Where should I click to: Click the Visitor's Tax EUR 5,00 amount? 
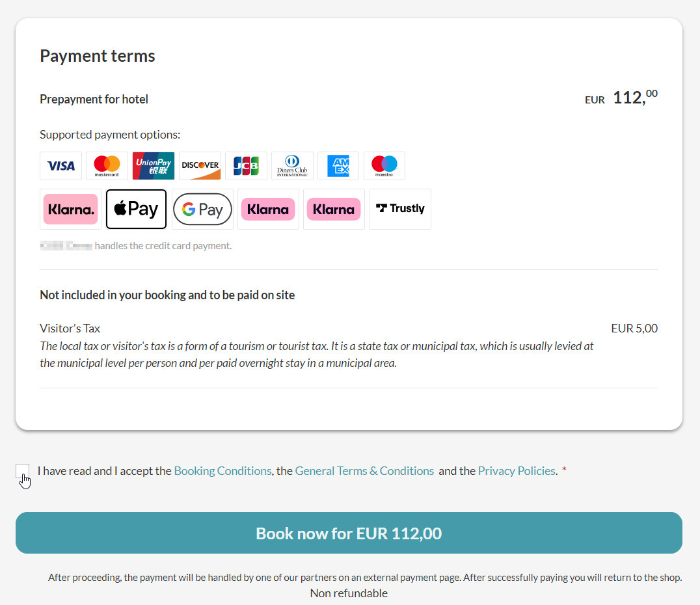[634, 329]
